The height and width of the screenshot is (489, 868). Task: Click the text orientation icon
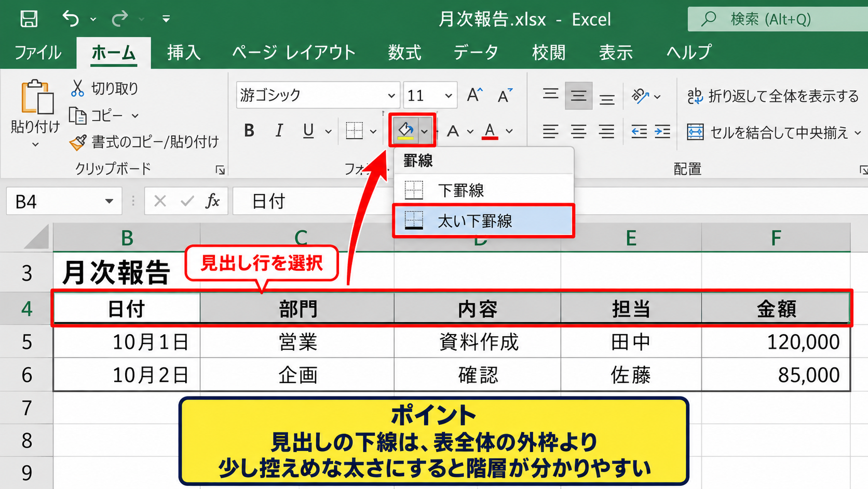pyautogui.click(x=640, y=96)
